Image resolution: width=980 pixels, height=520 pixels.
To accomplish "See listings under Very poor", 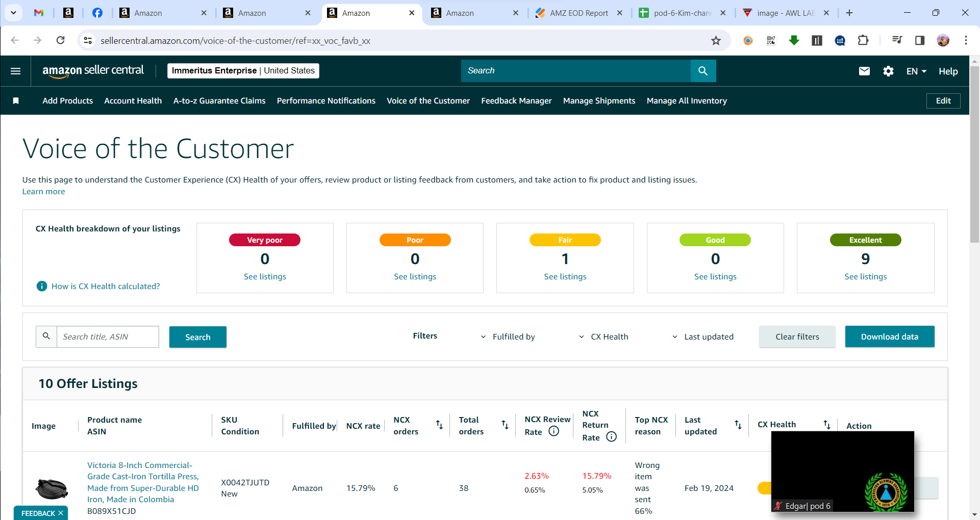I will point(265,277).
